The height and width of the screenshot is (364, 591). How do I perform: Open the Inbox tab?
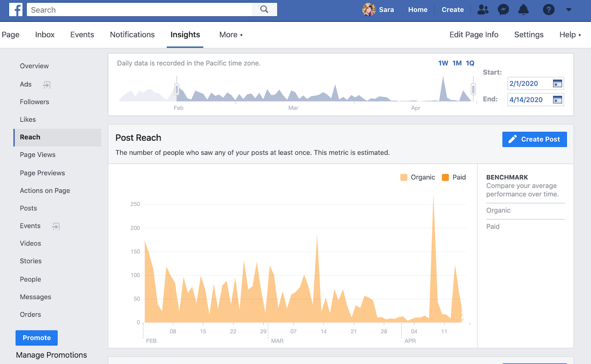45,34
